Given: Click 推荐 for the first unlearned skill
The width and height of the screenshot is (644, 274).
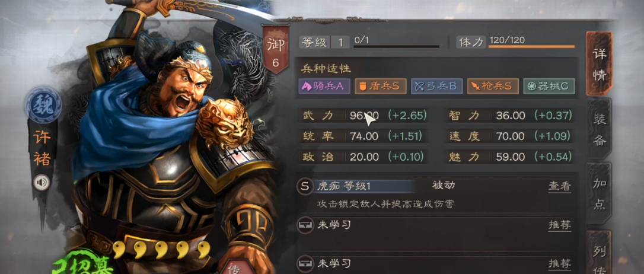Looking at the screenshot, I should [x=559, y=225].
